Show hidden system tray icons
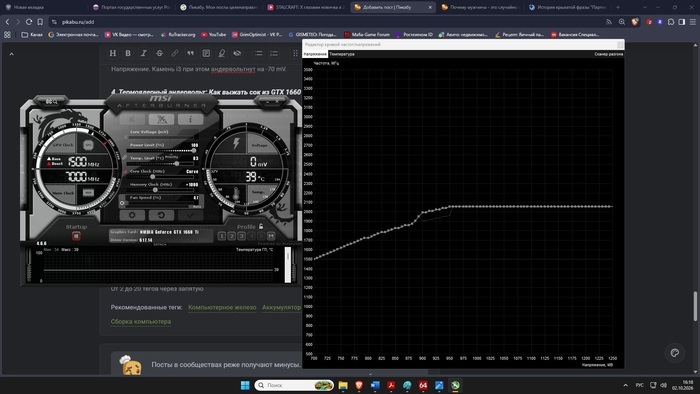 tap(625, 385)
